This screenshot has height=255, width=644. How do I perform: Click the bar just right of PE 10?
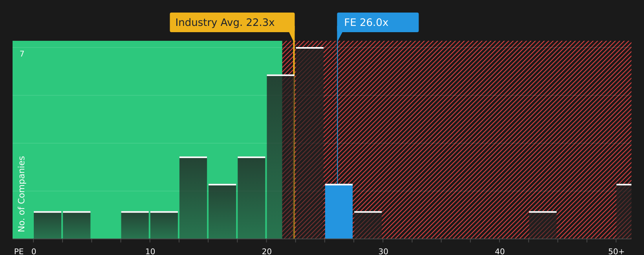pos(164,225)
